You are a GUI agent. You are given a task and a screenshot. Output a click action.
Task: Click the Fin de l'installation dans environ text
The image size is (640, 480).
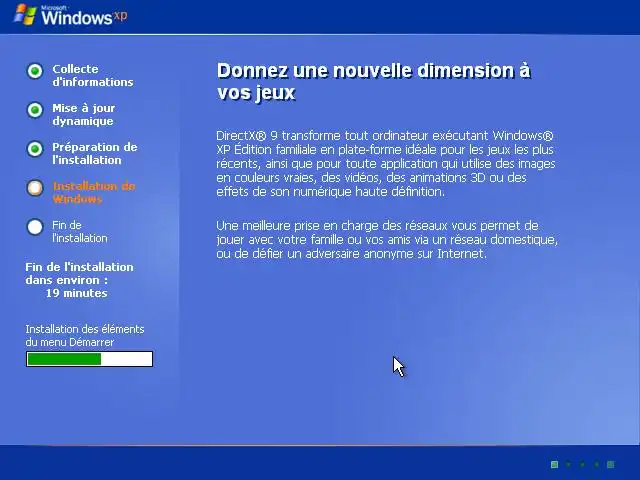pyautogui.click(x=79, y=273)
